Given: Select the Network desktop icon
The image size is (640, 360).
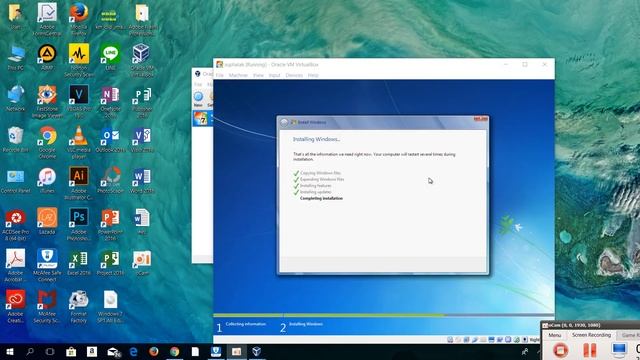Looking at the screenshot, I should point(16,99).
